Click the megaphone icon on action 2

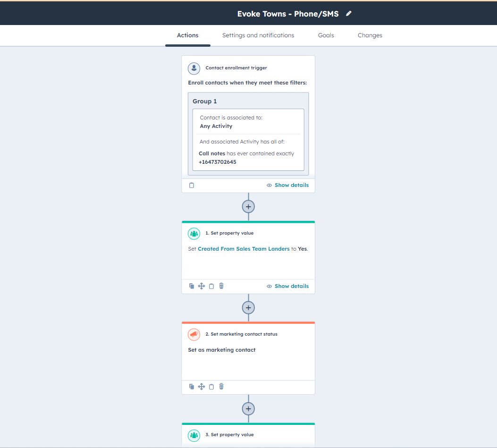(194, 334)
